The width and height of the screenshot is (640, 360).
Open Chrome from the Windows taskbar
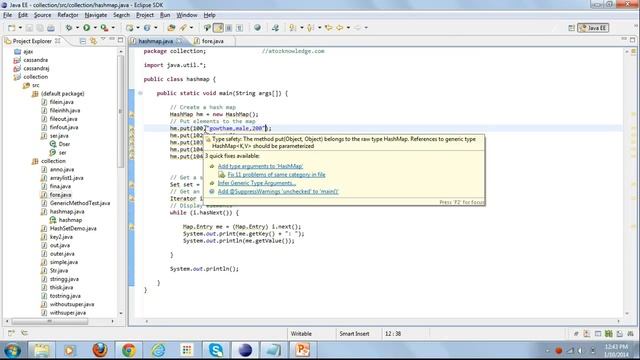point(129,350)
